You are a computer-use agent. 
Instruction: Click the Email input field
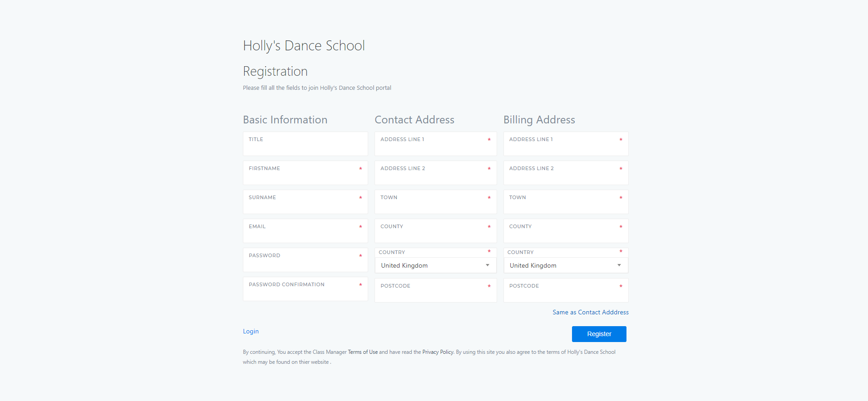point(306,231)
